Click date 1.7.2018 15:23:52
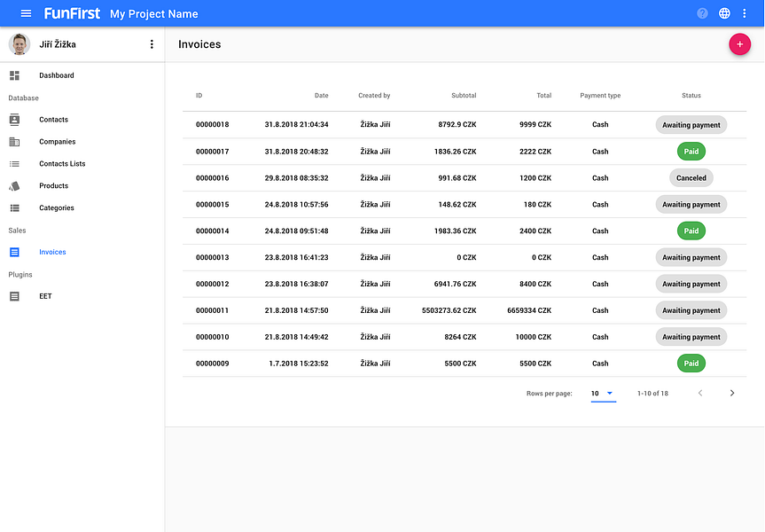The image size is (765, 532). point(299,364)
